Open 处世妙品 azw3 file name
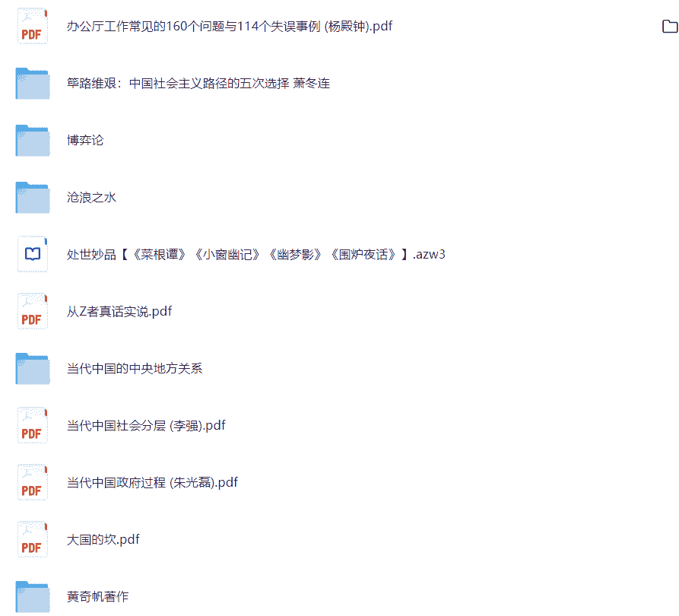Screen dimensions: 679x616 coord(256,254)
